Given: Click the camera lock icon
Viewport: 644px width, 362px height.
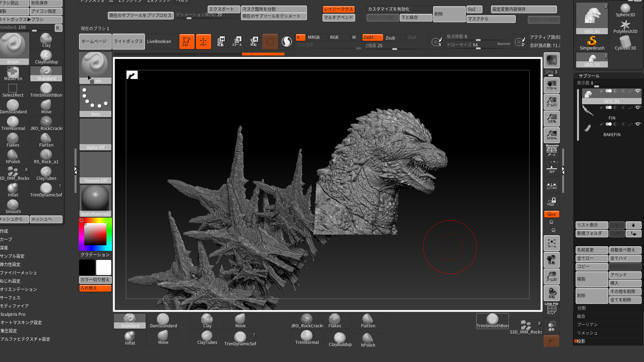Looking at the screenshot, I should [551, 202].
